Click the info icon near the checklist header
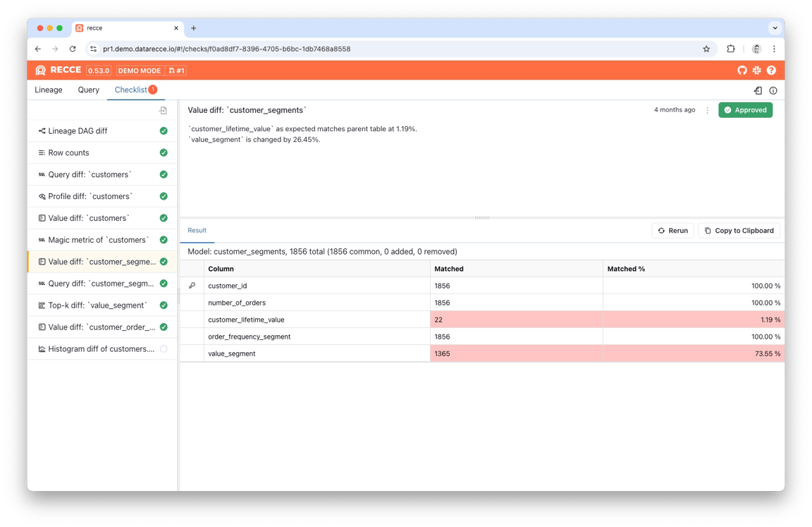 click(773, 90)
